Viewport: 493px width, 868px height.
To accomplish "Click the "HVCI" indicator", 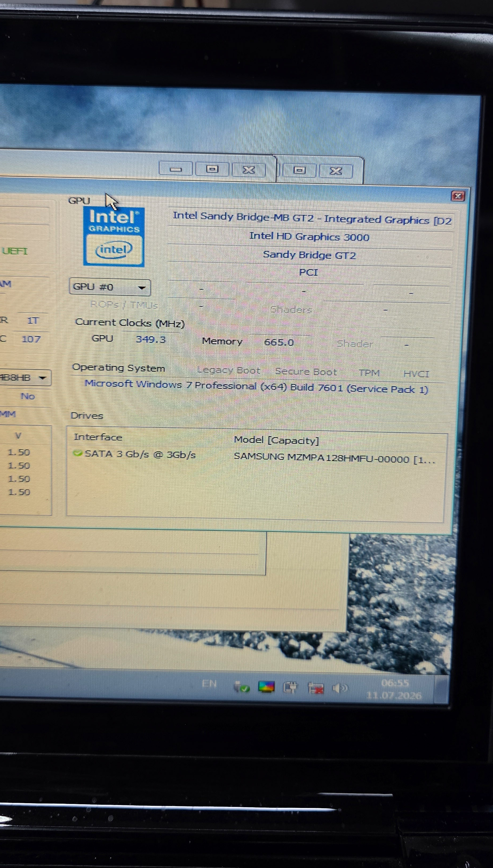I will (416, 374).
